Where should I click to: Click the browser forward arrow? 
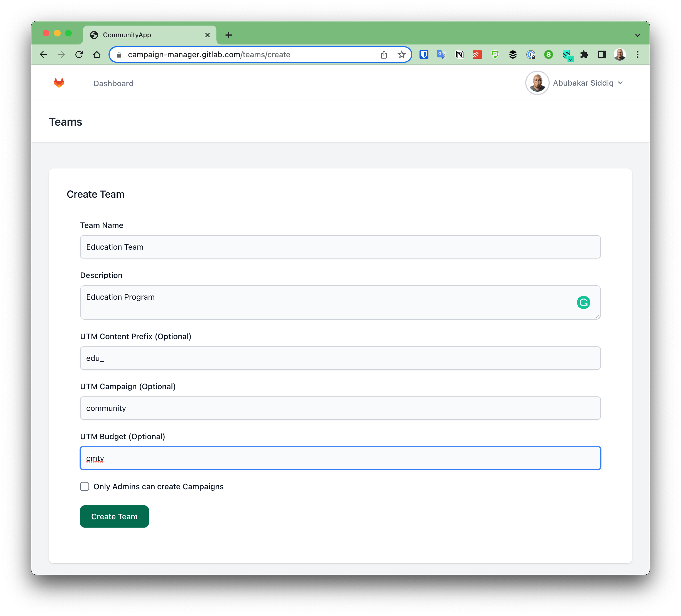[61, 54]
